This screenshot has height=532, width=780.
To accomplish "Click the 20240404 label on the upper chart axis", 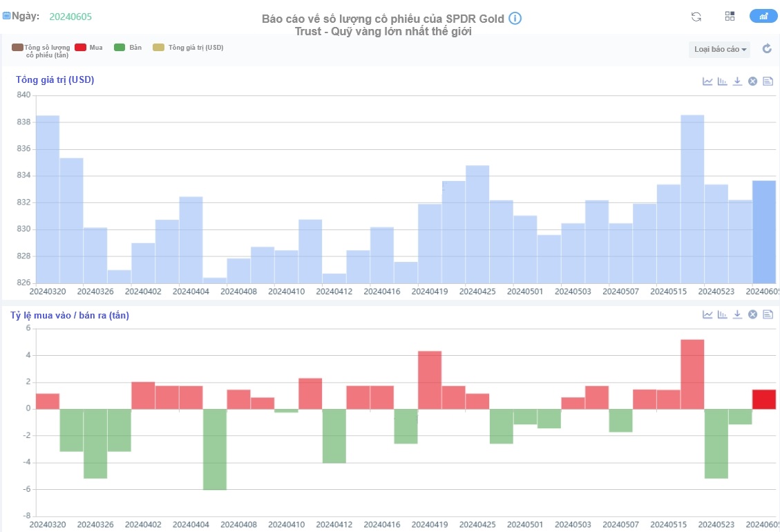I will 191,292.
